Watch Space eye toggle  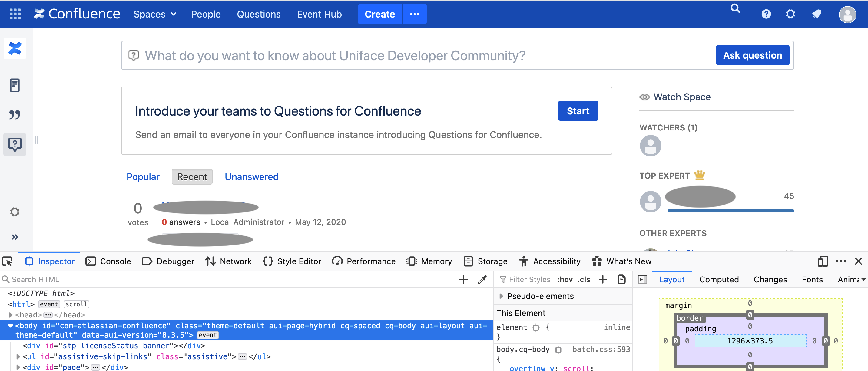(675, 97)
